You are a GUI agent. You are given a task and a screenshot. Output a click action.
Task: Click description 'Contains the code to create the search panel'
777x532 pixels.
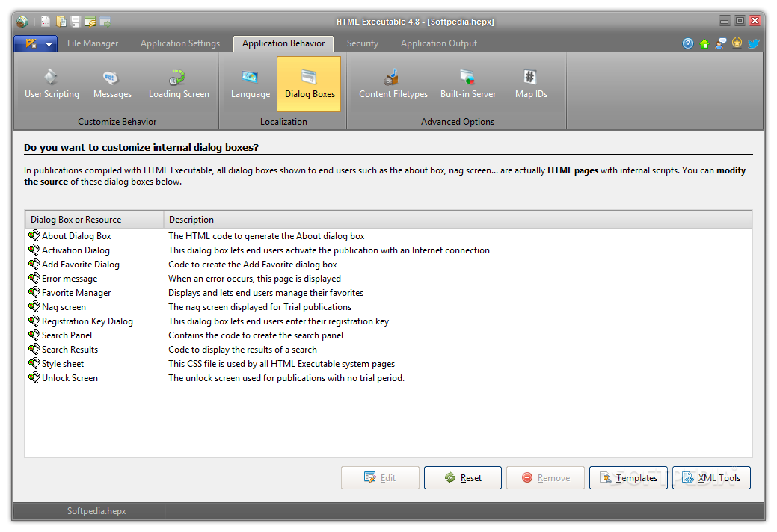pos(256,335)
